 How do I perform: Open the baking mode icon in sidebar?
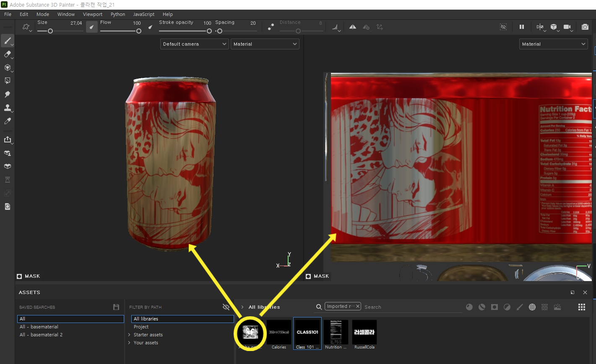coord(7,153)
